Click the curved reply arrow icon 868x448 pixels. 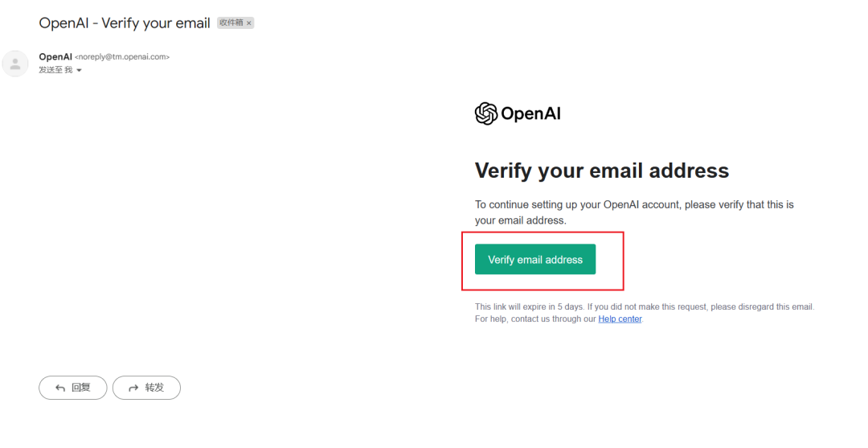coord(60,388)
